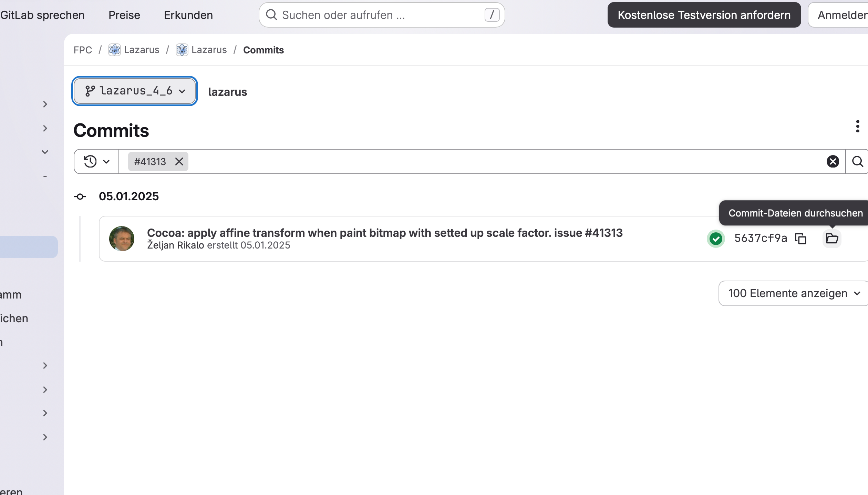Copy the commit SHA 5637cf9a with the copy icon
868x495 pixels.
800,238
